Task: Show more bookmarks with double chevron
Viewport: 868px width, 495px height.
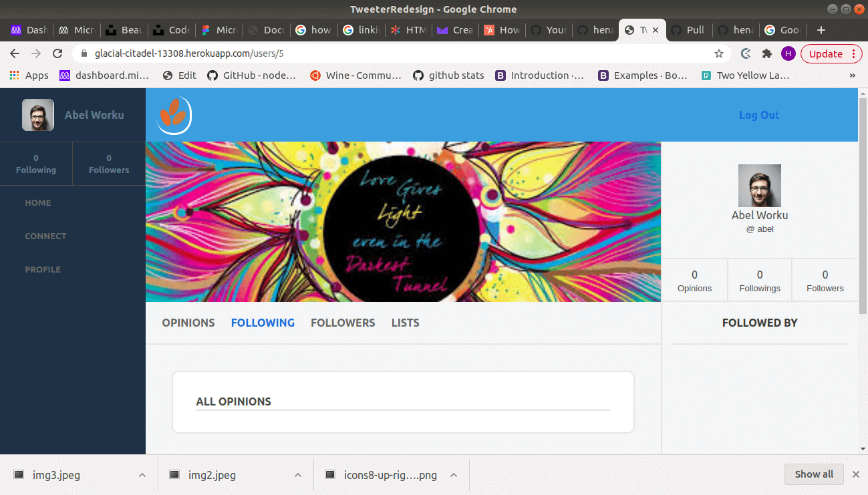Action: pos(853,75)
